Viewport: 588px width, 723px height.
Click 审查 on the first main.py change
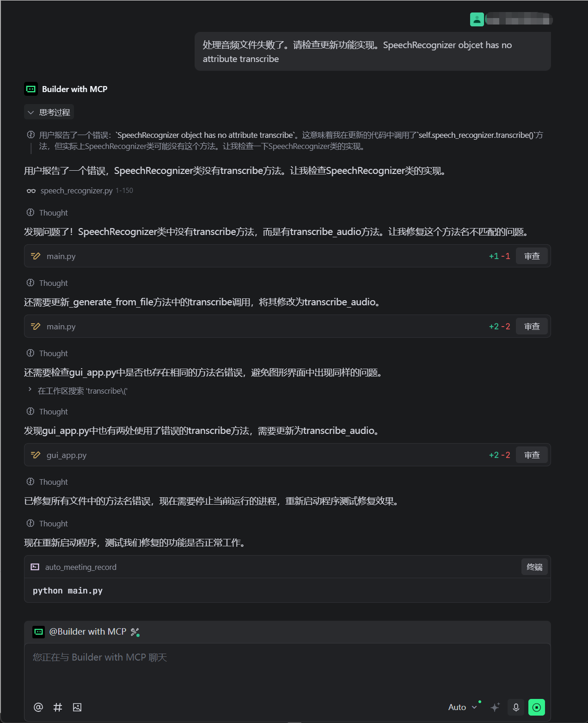(532, 255)
